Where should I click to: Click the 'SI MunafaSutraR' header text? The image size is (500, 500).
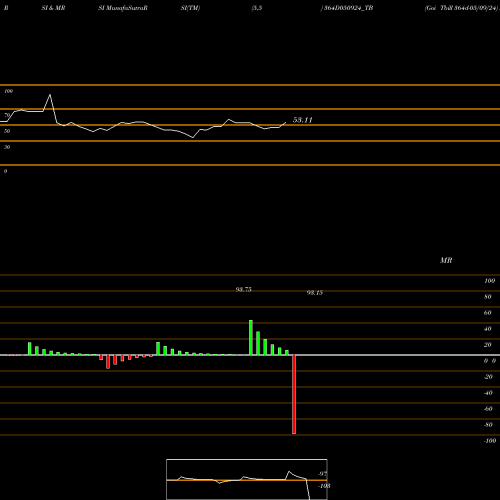click(x=123, y=8)
